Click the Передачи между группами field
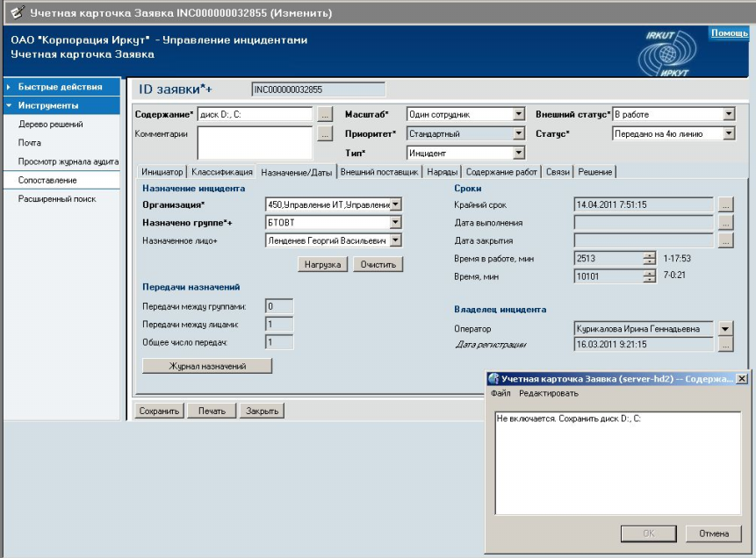 pos(279,306)
